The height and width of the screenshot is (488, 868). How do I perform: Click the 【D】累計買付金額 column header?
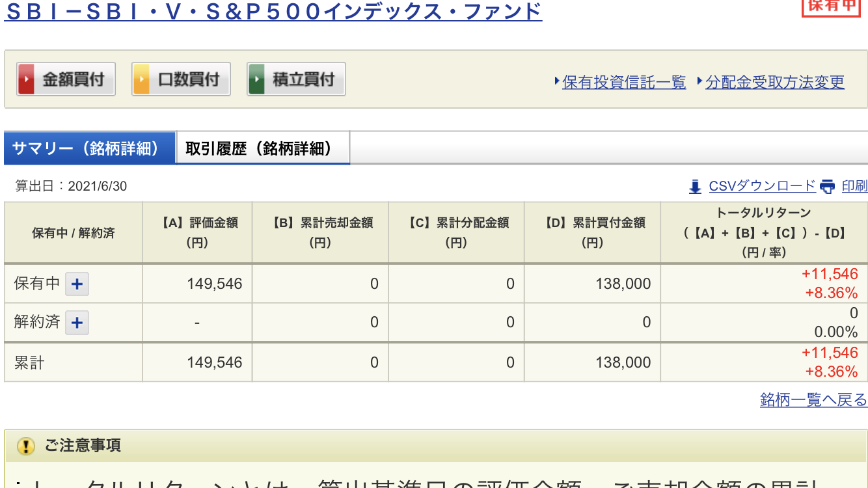pyautogui.click(x=592, y=232)
